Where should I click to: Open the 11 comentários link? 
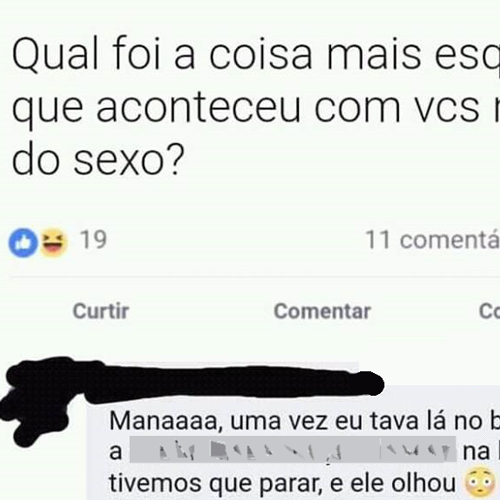point(432,240)
